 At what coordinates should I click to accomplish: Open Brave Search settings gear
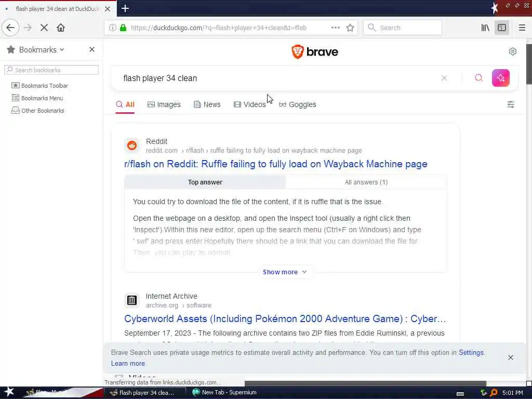click(512, 51)
